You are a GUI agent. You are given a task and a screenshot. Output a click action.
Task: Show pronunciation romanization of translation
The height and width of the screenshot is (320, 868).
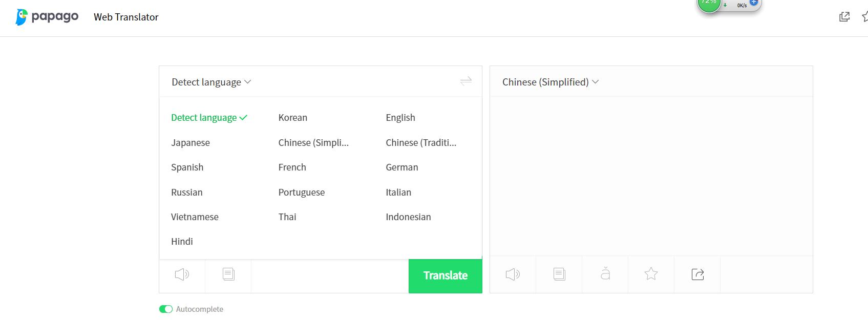(x=605, y=274)
